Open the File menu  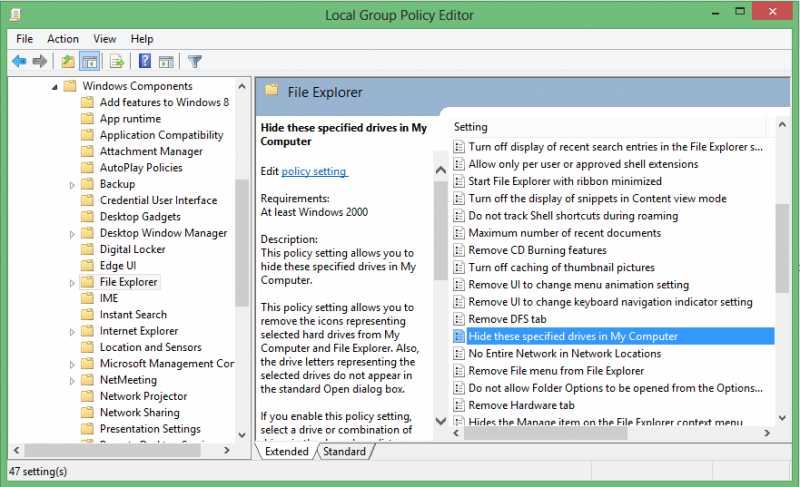(24, 39)
